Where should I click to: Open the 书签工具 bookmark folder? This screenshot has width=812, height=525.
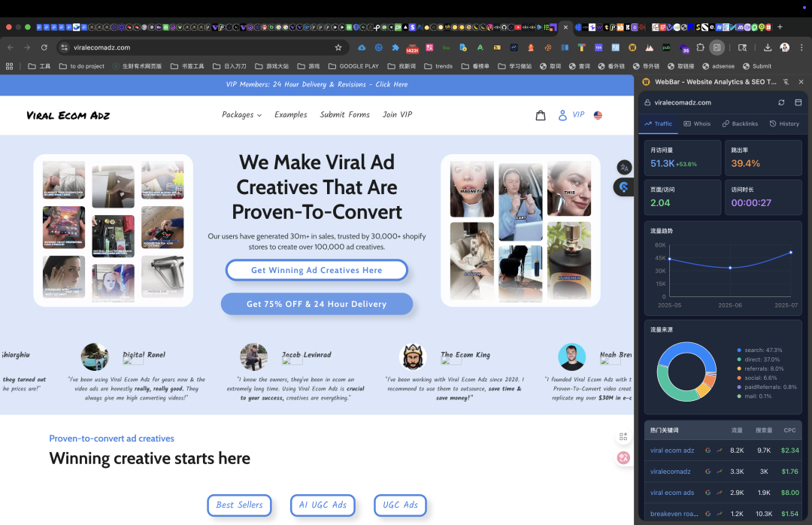[187, 66]
